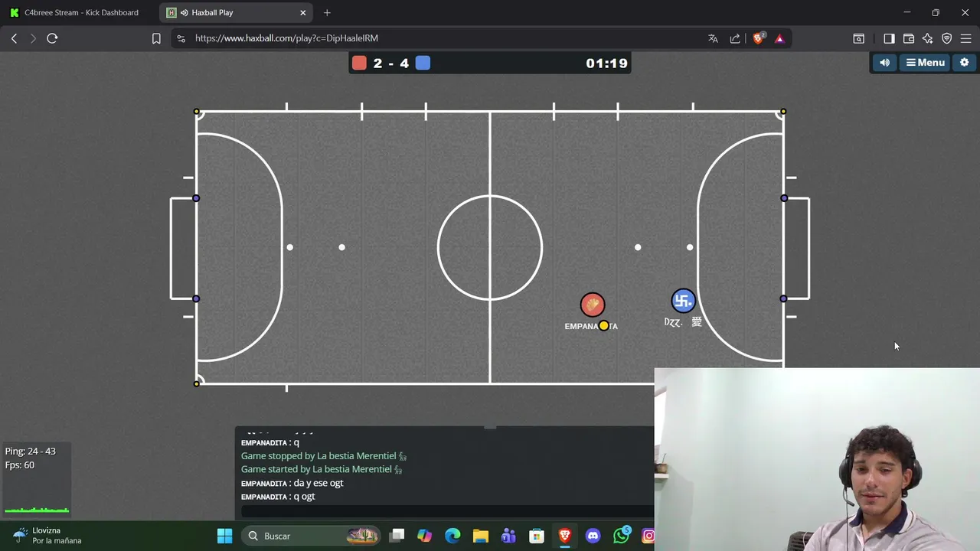Open Microsoft Edge from taskbar

click(x=452, y=536)
